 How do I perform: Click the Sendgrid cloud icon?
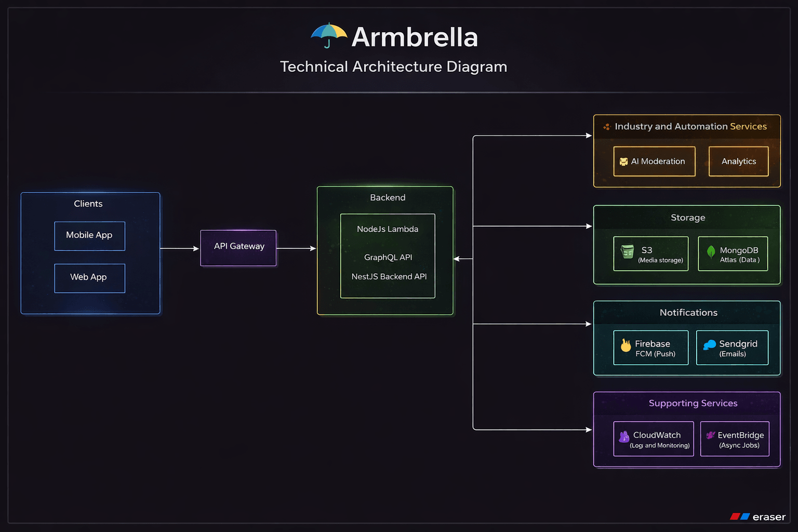[x=709, y=344]
